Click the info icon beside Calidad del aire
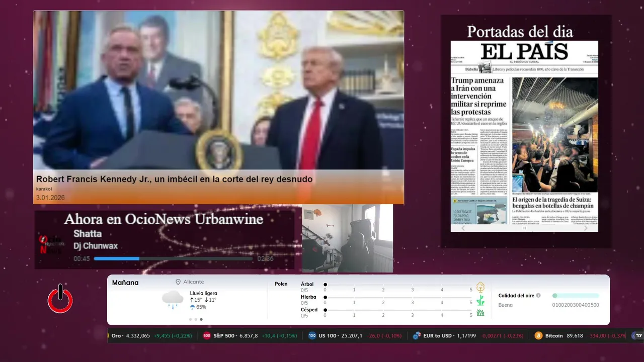 pos(538,296)
